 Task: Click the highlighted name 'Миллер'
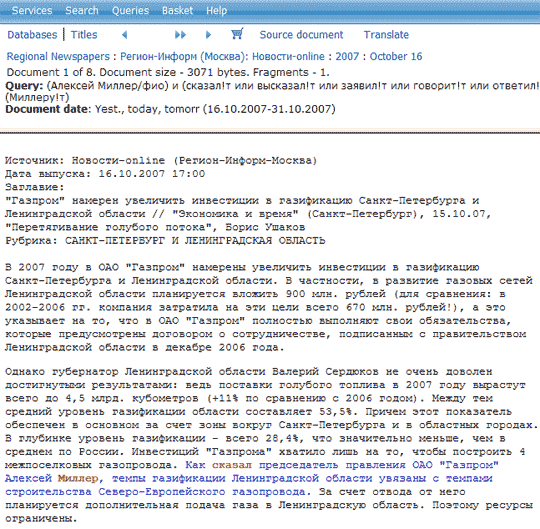[x=78, y=479]
